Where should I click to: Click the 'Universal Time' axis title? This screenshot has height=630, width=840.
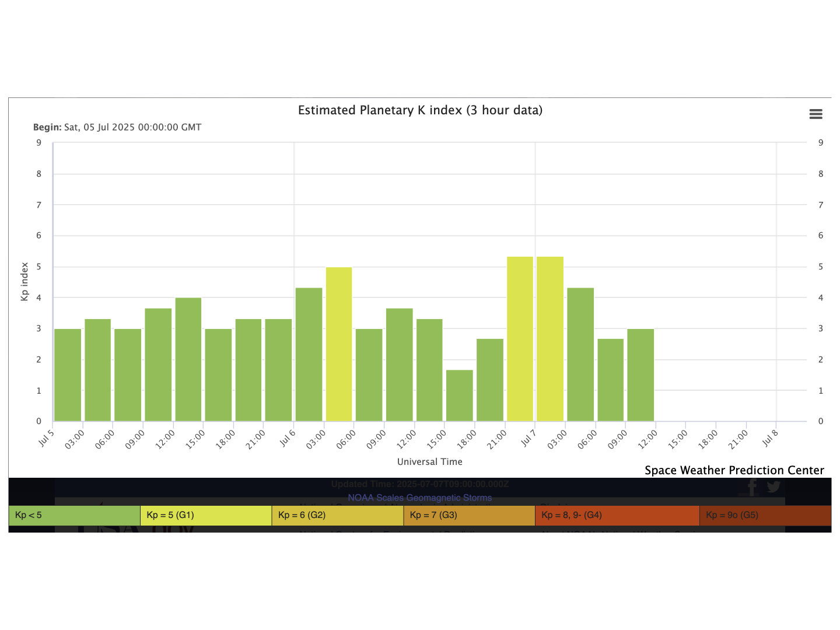[x=430, y=461]
